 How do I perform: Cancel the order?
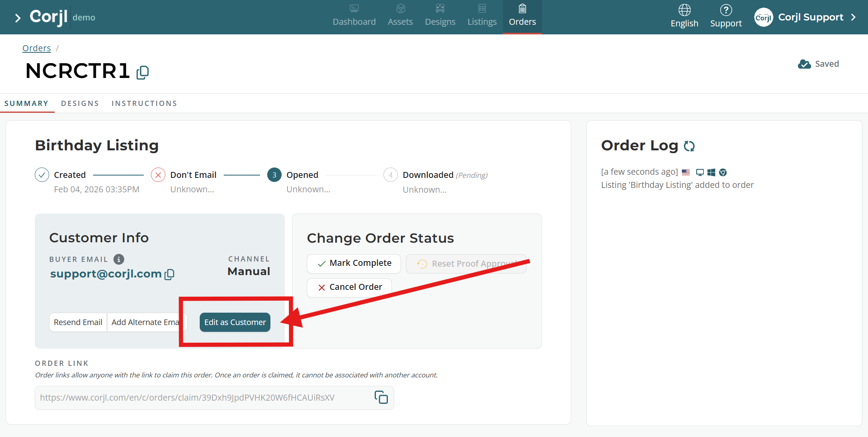coord(349,287)
